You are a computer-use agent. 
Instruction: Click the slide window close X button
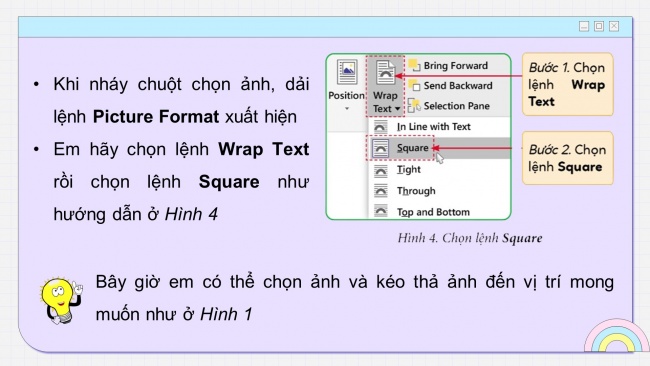(614, 27)
